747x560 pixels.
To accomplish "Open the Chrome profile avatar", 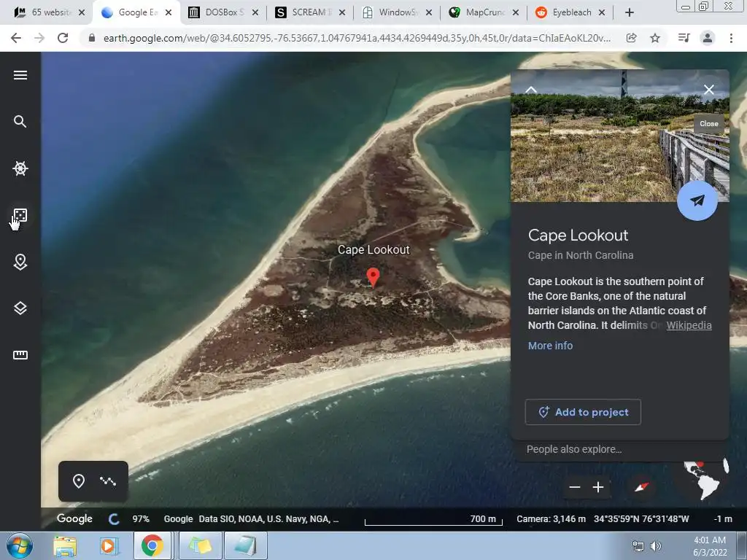I will (708, 38).
